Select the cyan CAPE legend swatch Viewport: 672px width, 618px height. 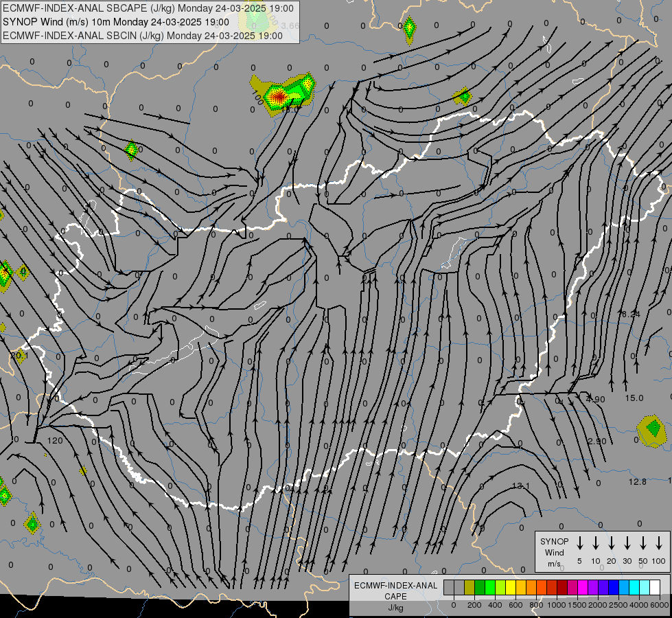tap(634, 588)
